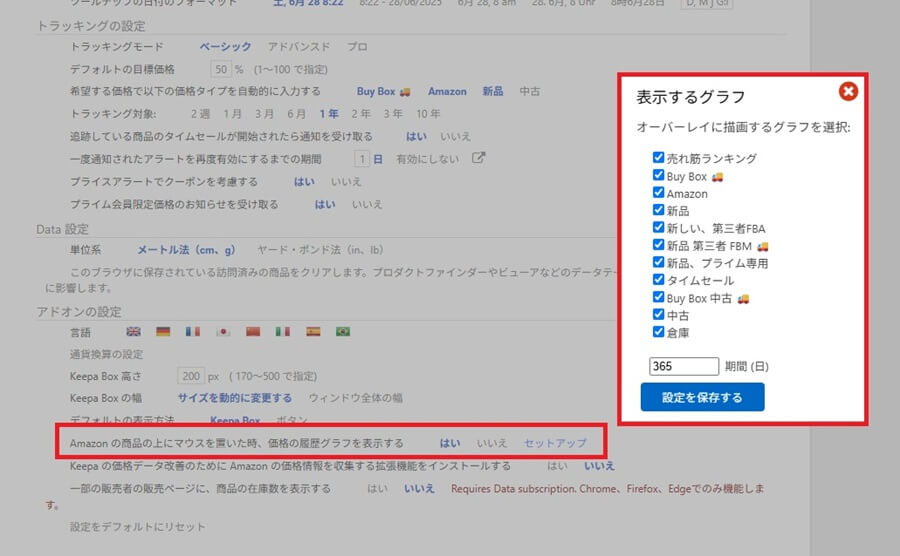Viewport: 900px width, 556px height.
Task: Toggle the Buy Box graph checkbox
Action: (x=658, y=175)
